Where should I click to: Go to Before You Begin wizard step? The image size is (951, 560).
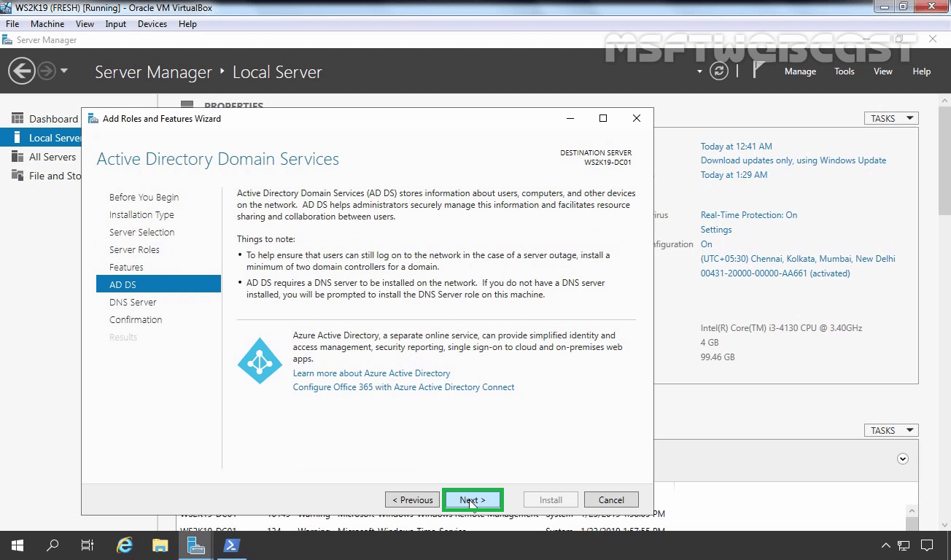144,197
